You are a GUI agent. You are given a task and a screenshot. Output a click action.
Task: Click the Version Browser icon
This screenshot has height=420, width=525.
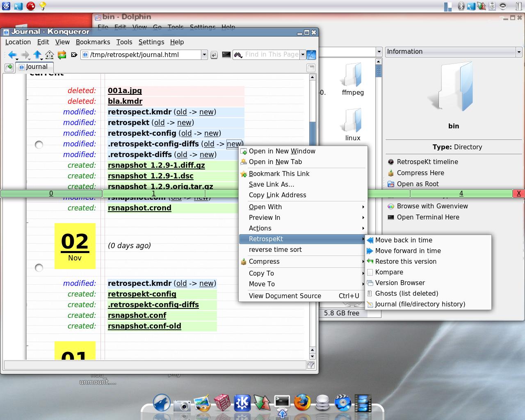pyautogui.click(x=370, y=283)
